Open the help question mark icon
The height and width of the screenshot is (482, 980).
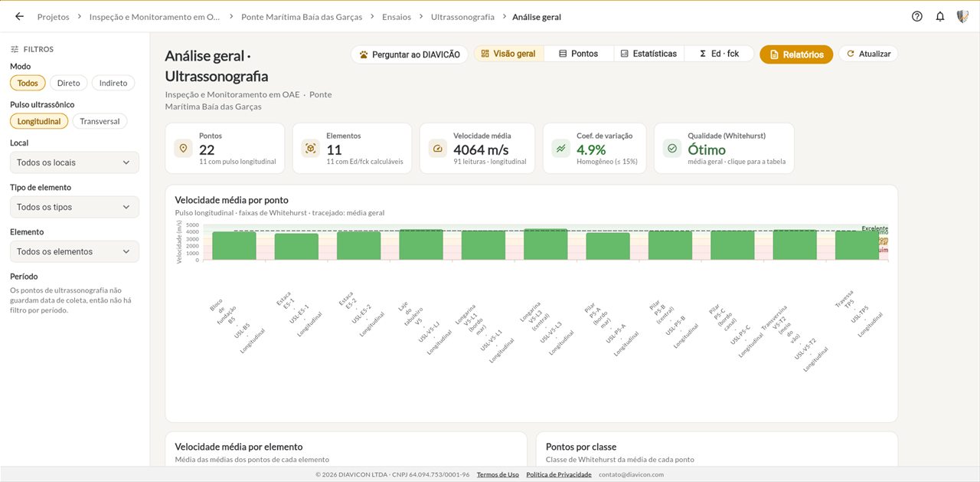click(x=917, y=16)
